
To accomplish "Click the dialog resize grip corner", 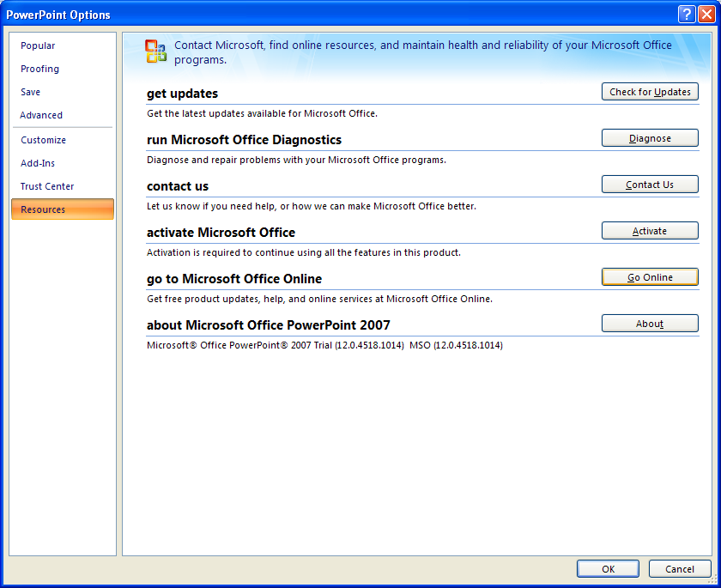I will coord(713,580).
